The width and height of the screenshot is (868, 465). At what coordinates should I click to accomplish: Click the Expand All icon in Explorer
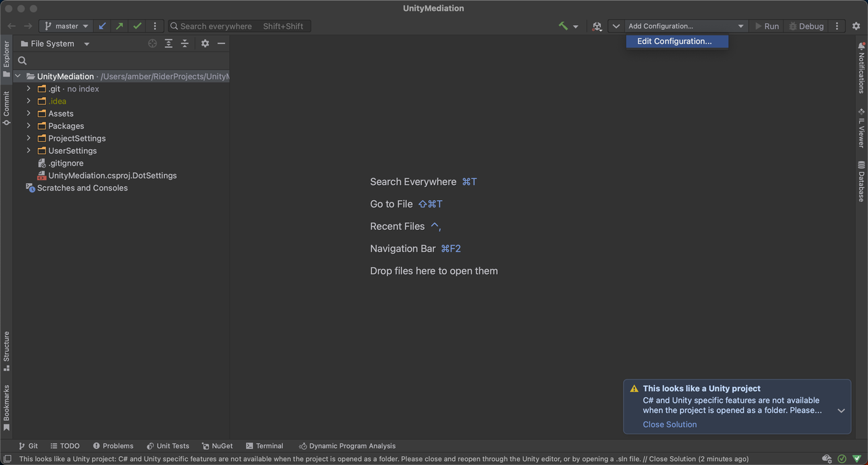click(169, 43)
